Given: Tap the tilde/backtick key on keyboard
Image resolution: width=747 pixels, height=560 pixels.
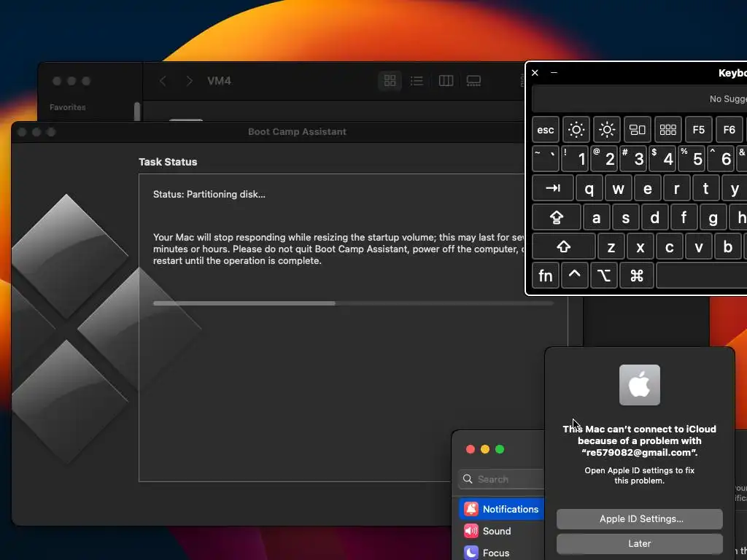Looking at the screenshot, I should [546, 158].
